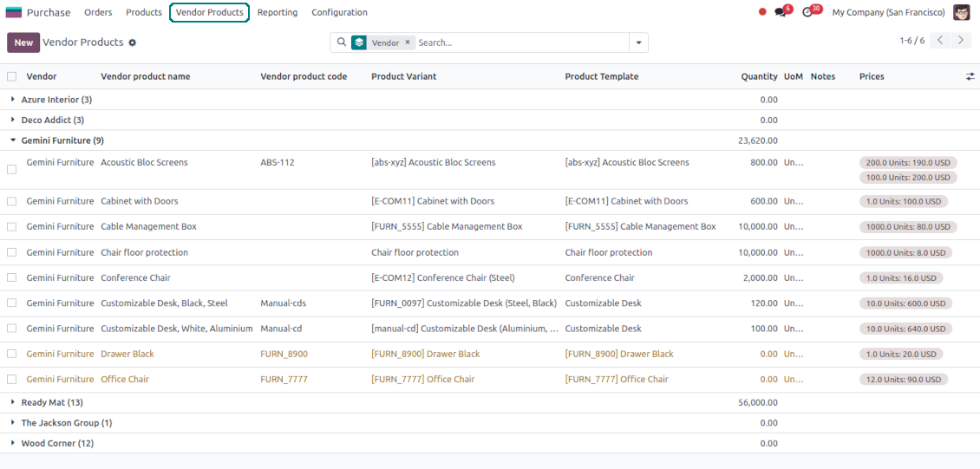Open the Vendor Products menu

pyautogui.click(x=209, y=12)
